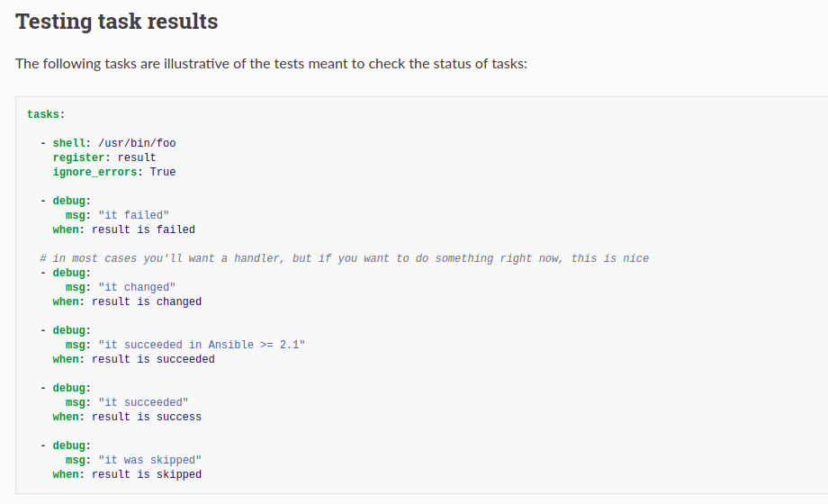The width and height of the screenshot is (828, 504).
Task: Click "when: result is succeeded" line
Action: click(133, 359)
